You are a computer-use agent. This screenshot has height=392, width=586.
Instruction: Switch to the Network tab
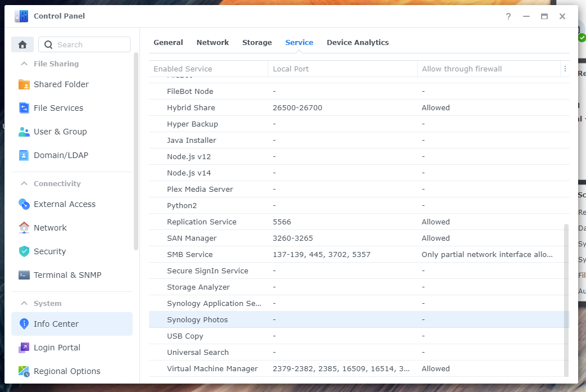point(213,43)
